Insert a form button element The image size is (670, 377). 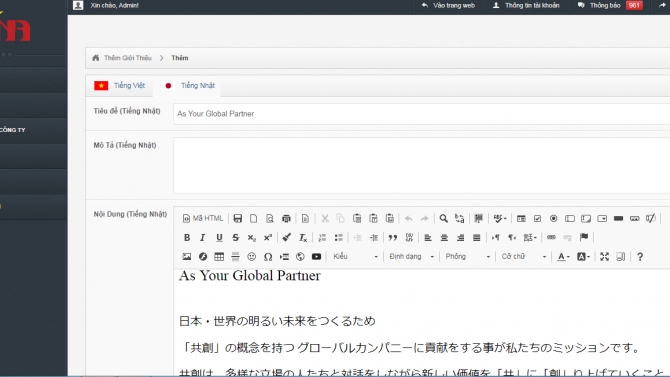(x=618, y=218)
